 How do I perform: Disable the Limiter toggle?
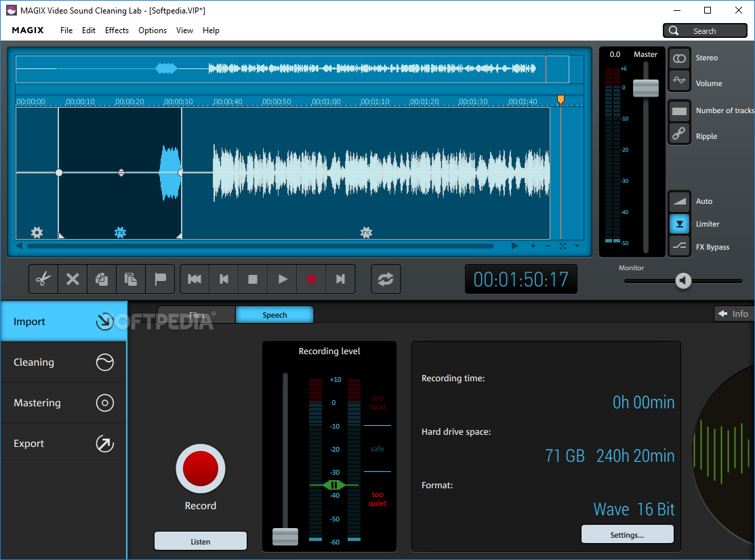679,223
